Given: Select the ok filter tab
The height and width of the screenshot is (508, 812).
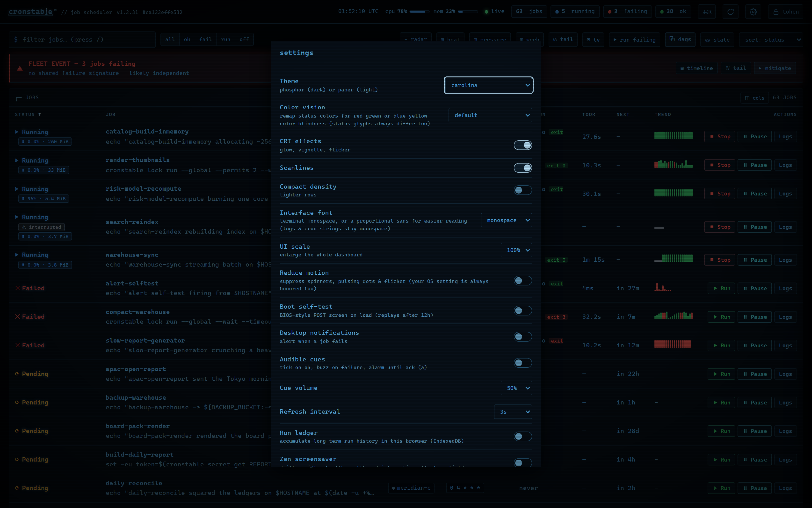Looking at the screenshot, I should click(187, 40).
